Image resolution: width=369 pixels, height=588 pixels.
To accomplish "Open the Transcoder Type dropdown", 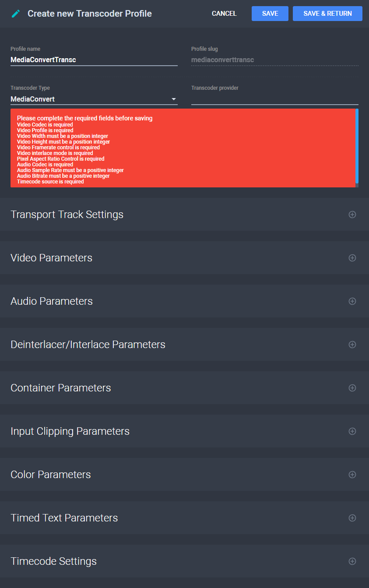I will pos(174,99).
